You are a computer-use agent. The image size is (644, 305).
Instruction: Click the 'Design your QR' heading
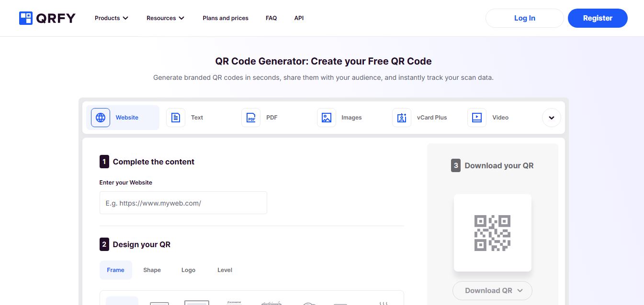pyautogui.click(x=142, y=244)
